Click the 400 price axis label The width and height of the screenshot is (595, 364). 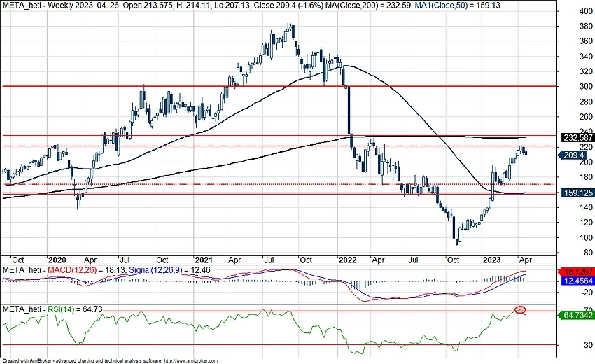click(586, 11)
